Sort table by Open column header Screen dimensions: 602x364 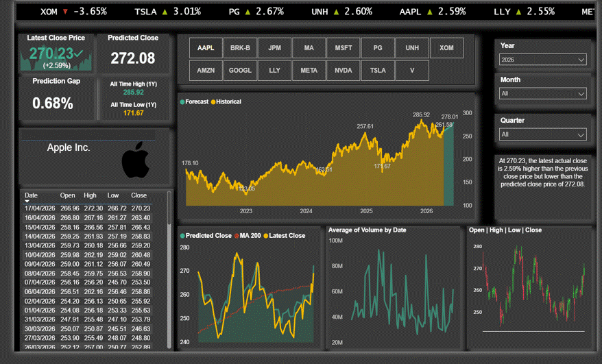pyautogui.click(x=67, y=195)
